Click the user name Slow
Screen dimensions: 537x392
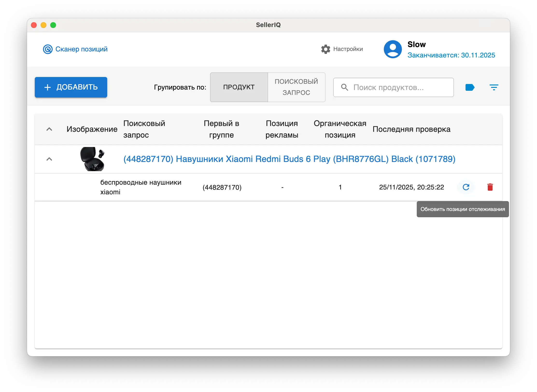pos(417,44)
